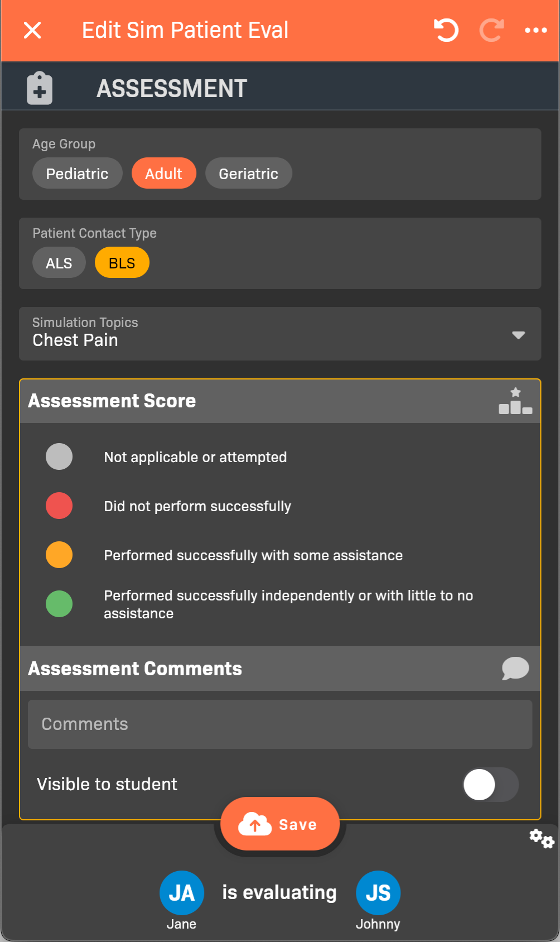Select the Geriatric age group
Viewport: 560px width, 942px height.
pos(248,174)
